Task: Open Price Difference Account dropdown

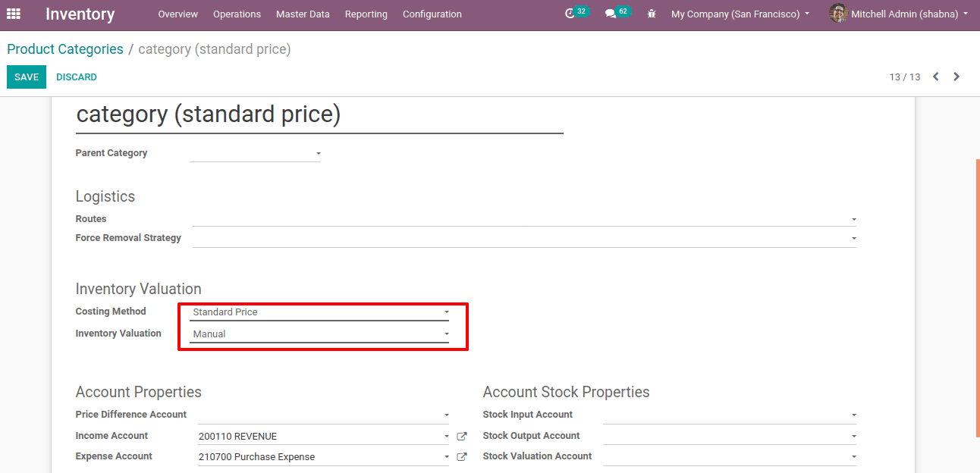Action: coord(323,415)
